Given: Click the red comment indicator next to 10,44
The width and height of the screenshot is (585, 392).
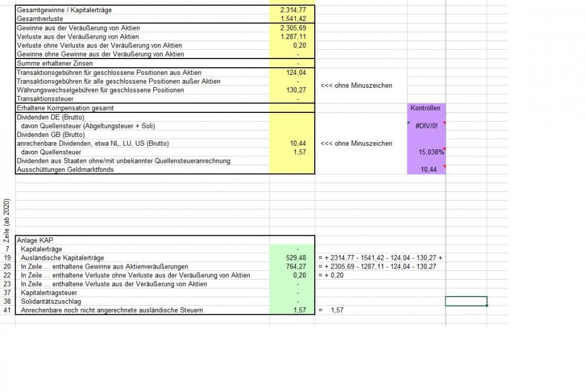Looking at the screenshot, I should click(x=445, y=166).
